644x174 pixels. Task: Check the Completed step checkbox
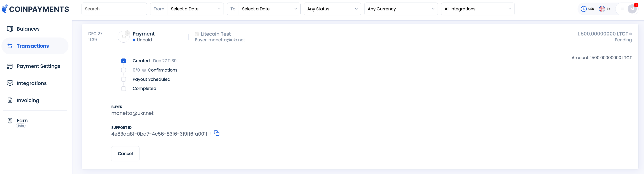pos(123,88)
